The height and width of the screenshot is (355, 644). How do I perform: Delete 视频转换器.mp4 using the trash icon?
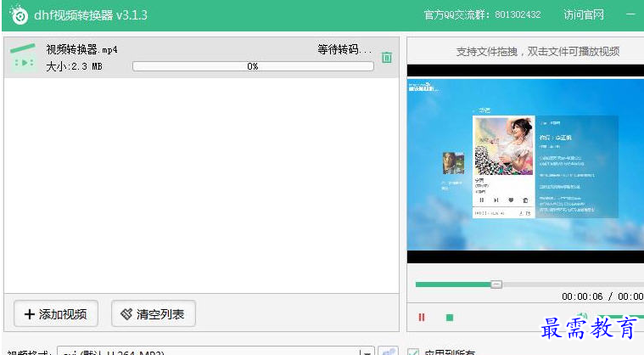pyautogui.click(x=387, y=58)
